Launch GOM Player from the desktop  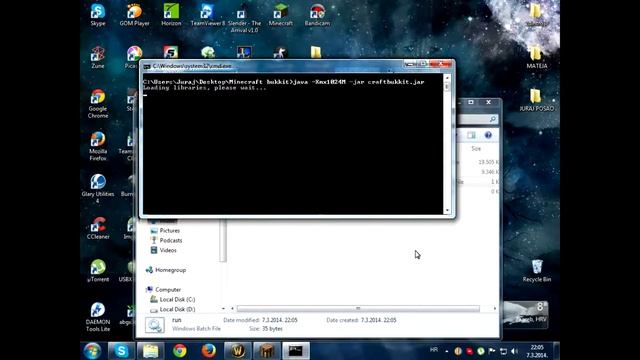pos(134,15)
